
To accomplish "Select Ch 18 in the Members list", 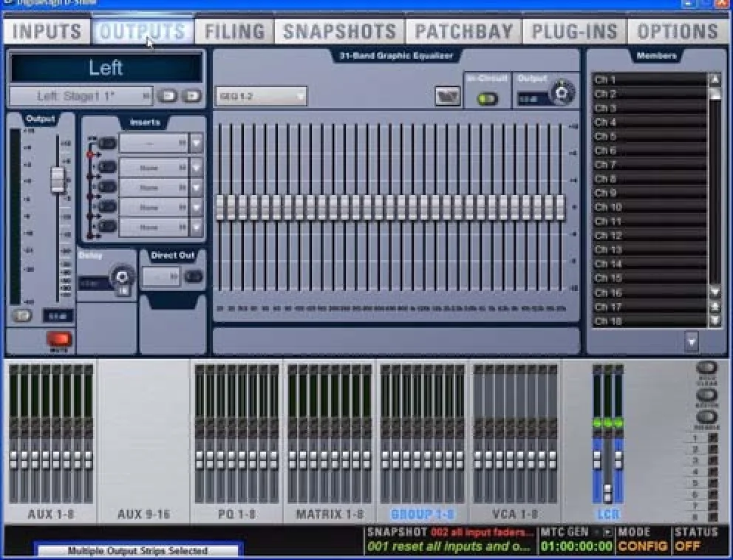I will coord(650,321).
